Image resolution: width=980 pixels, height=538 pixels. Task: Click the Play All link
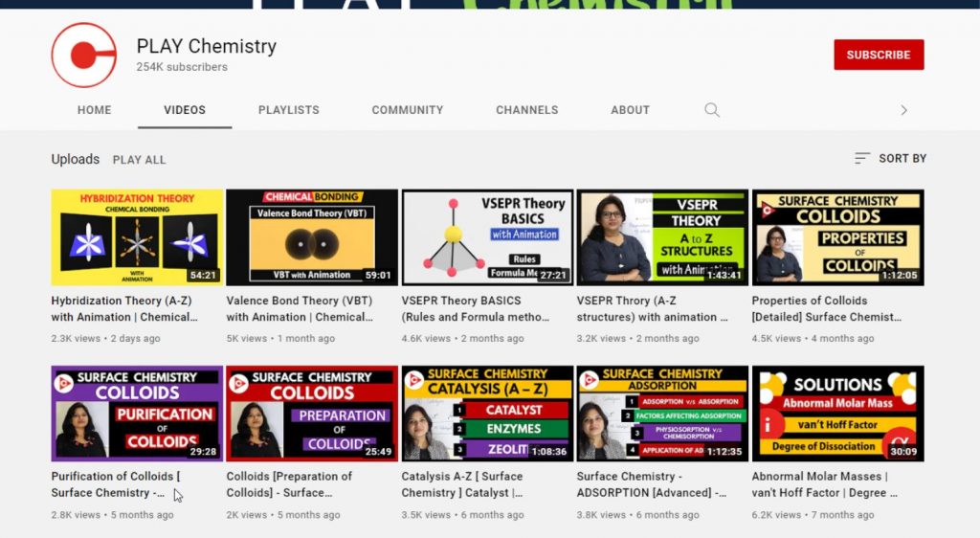(139, 160)
